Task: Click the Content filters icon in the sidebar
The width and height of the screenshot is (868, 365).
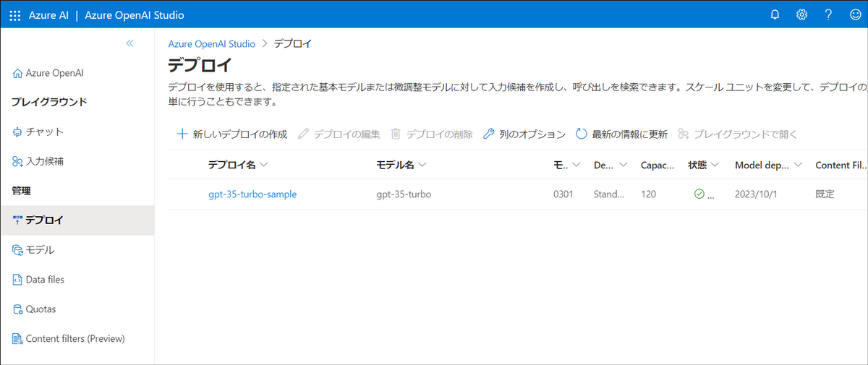Action: point(17,338)
